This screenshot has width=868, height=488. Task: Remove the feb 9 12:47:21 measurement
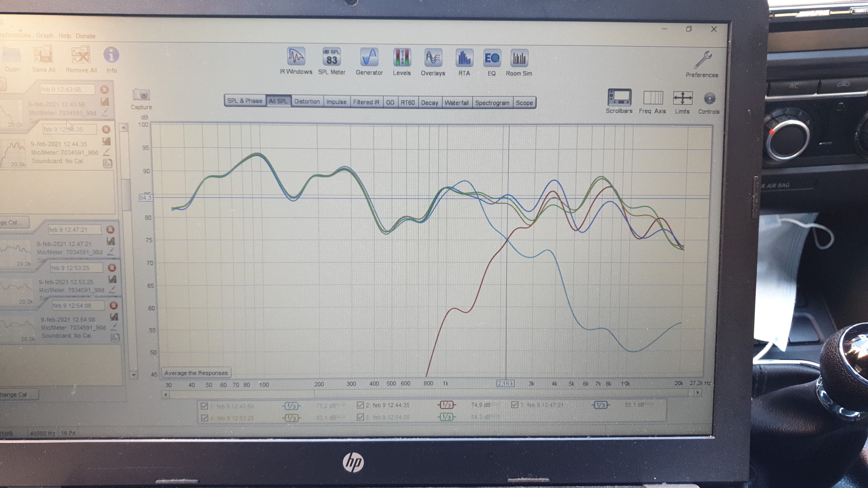(x=110, y=230)
